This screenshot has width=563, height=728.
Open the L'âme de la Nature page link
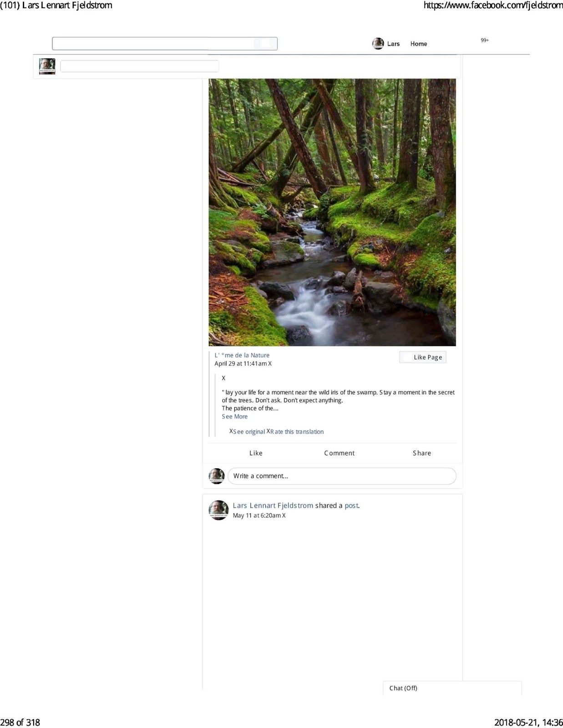[x=242, y=355]
